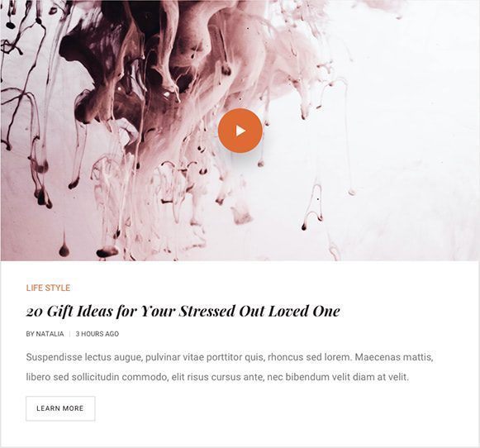Play the video using the orange play button
The height and width of the screenshot is (448, 480).
tap(240, 131)
